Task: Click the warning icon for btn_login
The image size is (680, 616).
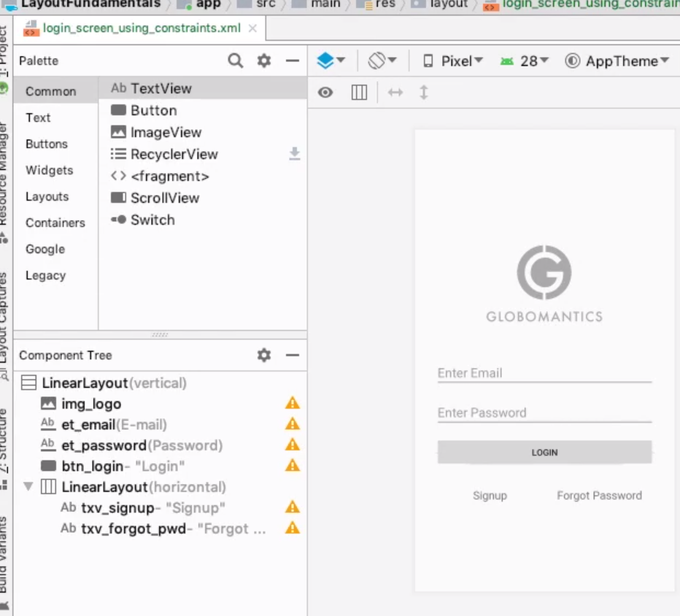Action: [293, 466]
